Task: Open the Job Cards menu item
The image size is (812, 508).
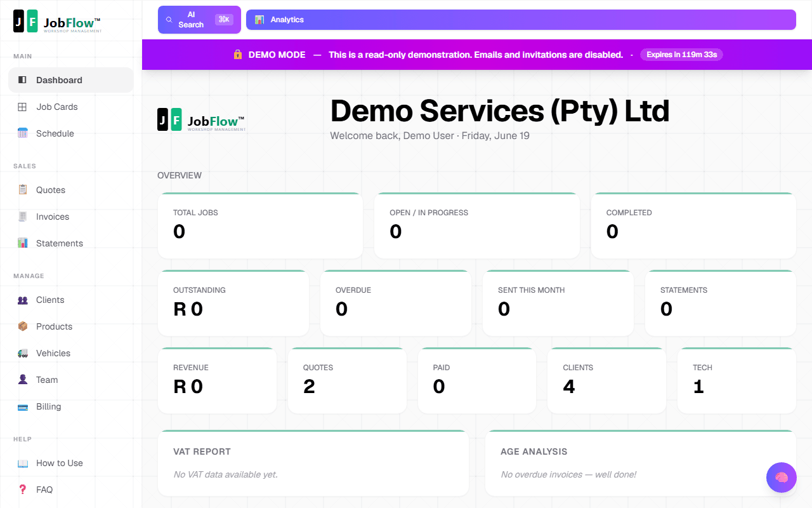Action: coord(71,107)
